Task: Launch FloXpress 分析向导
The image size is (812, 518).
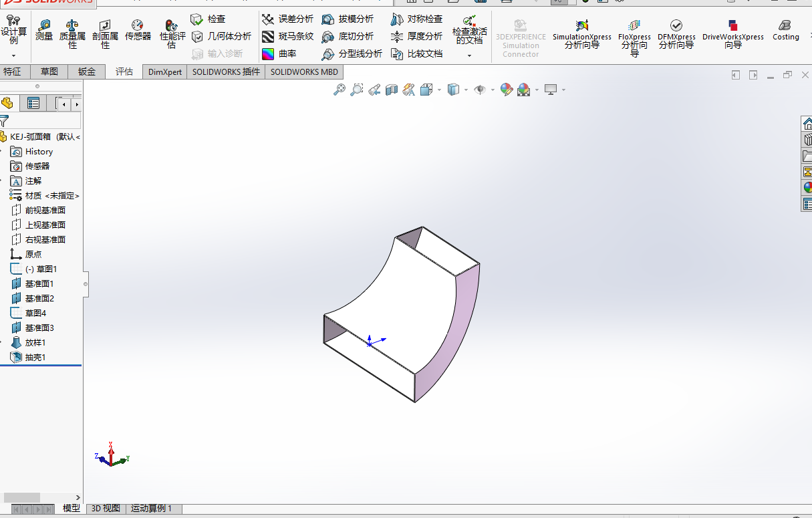Action: click(x=634, y=38)
